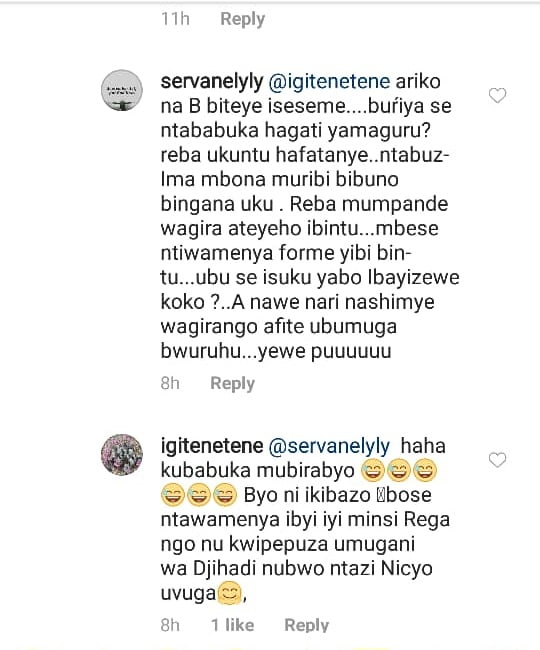Reply to igitenetene's comment
The height and width of the screenshot is (650, 540).
[307, 625]
